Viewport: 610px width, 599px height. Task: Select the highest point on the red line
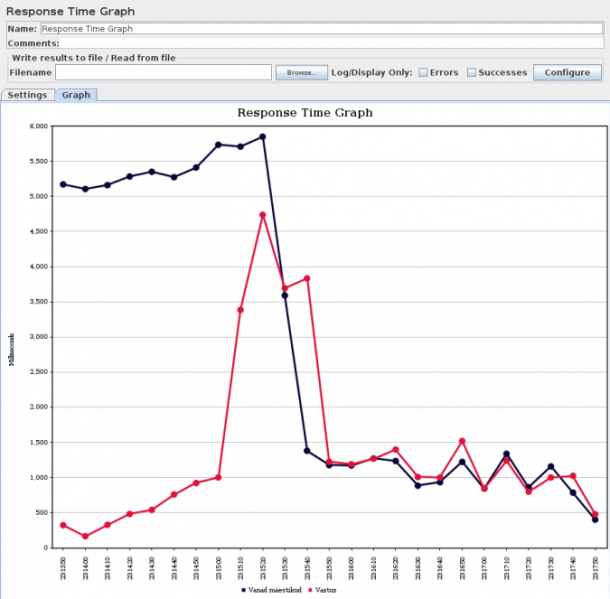click(x=263, y=215)
